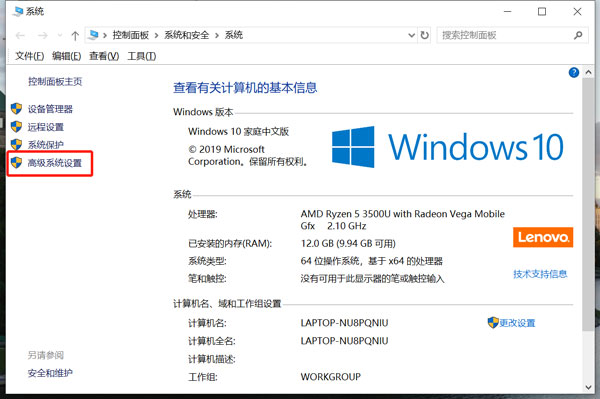Click the search magnifier icon
Viewport: 600px width, 399px height.
[578, 36]
